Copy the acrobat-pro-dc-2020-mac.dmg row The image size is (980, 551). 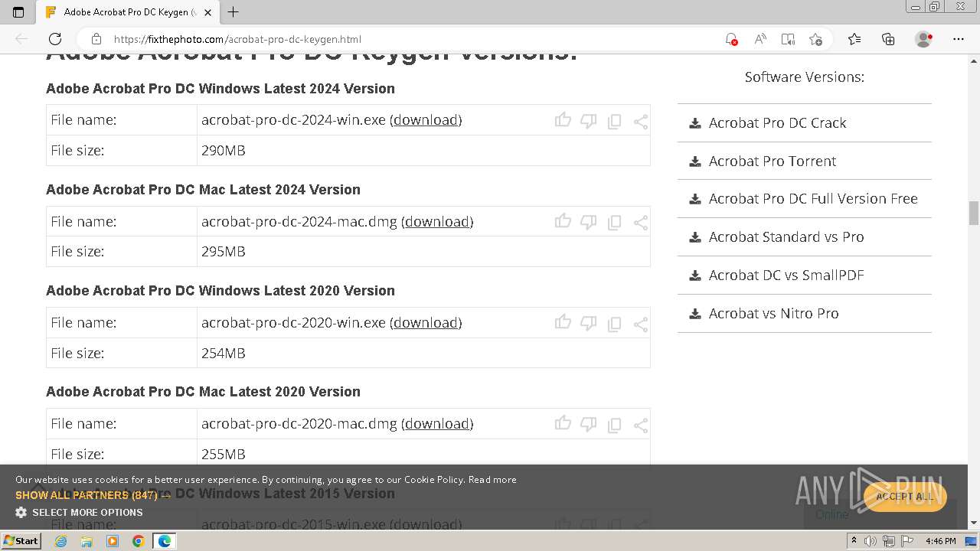pyautogui.click(x=614, y=425)
